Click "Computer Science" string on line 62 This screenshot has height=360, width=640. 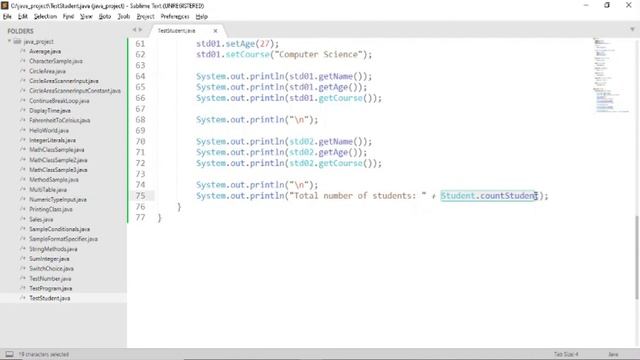[318, 55]
